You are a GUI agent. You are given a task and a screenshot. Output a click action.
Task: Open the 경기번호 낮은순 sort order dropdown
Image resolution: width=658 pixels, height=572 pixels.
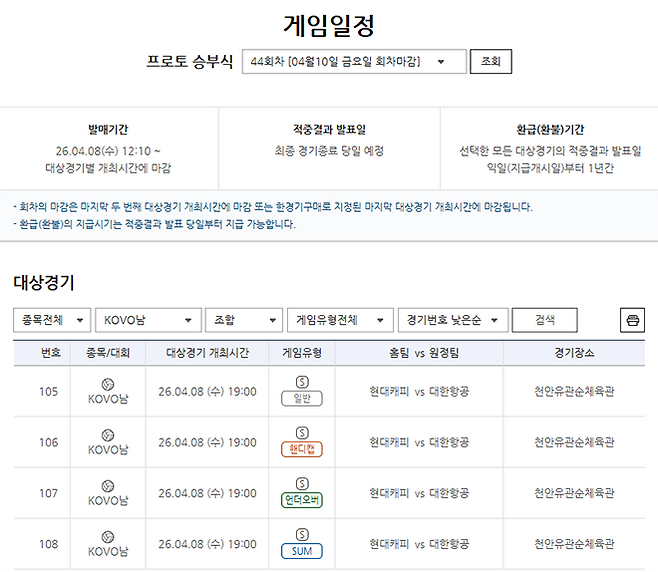pos(452,320)
